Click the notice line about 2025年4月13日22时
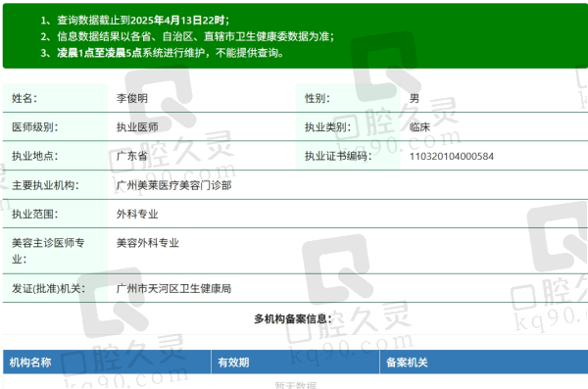 tap(135, 21)
